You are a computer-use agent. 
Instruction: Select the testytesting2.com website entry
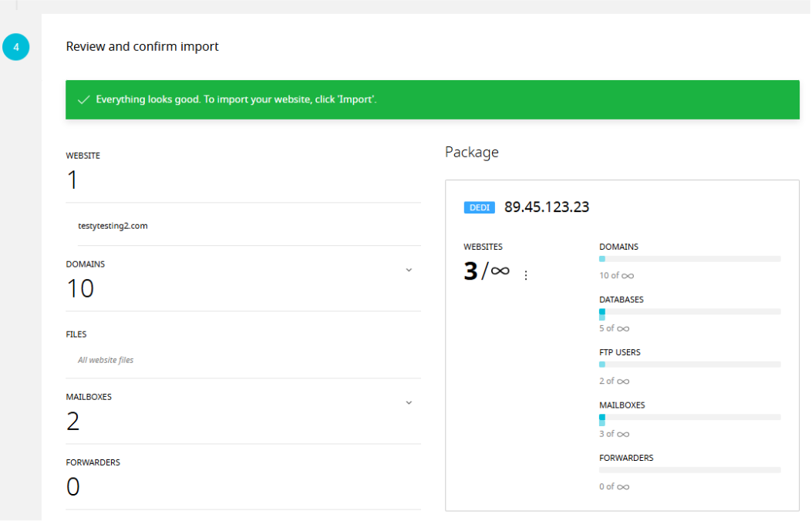pyautogui.click(x=113, y=226)
